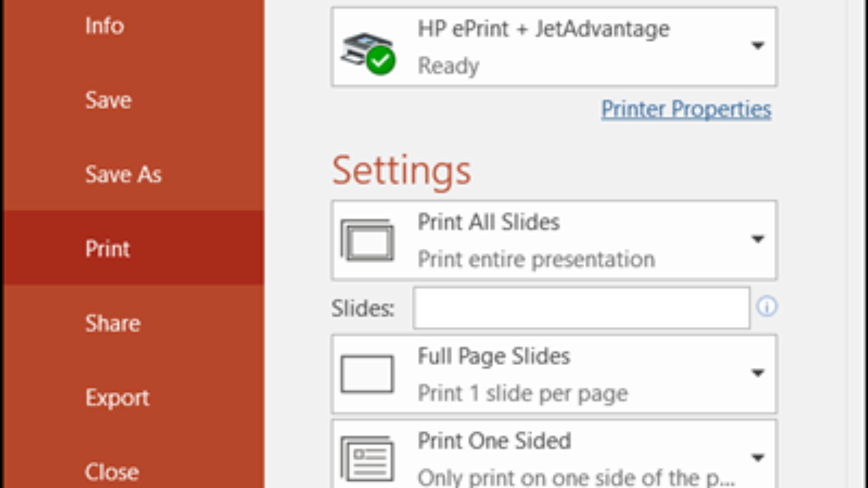Click into the Slides range input field
Screen dimensions: 868x488
coord(581,308)
